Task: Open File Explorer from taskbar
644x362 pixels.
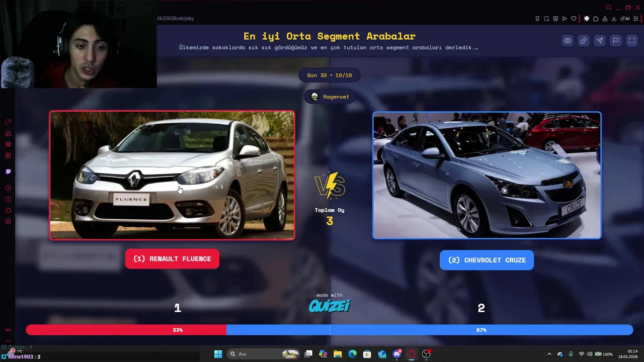Action: [338, 354]
